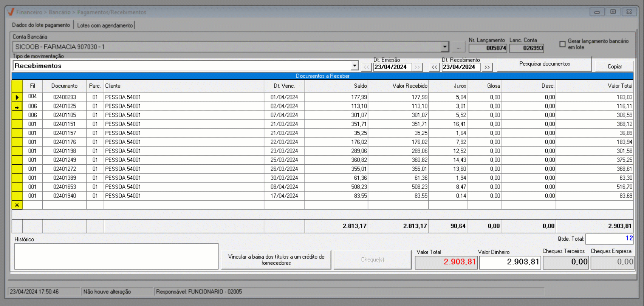
Task: Click the Dt. Emissão date field
Action: click(x=392, y=67)
